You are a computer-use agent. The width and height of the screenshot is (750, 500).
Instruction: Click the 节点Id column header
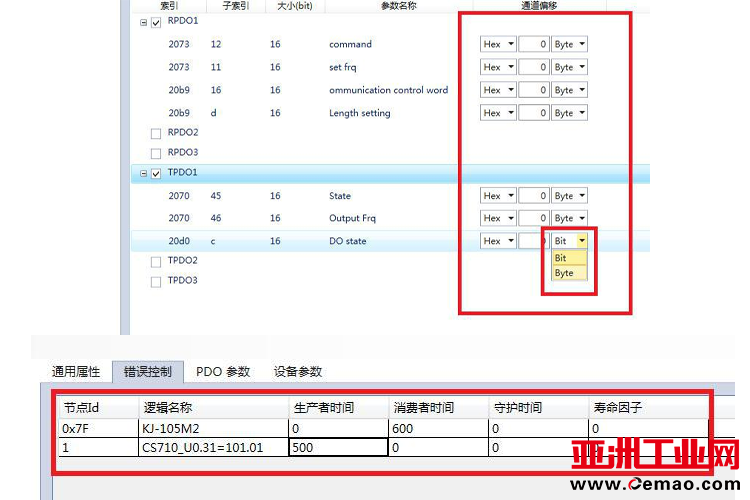pyautogui.click(x=99, y=408)
